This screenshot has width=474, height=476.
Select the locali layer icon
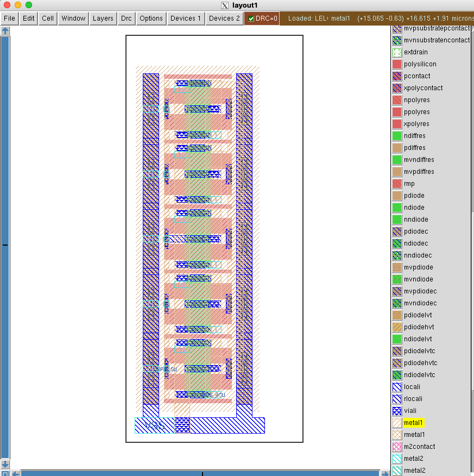(397, 387)
